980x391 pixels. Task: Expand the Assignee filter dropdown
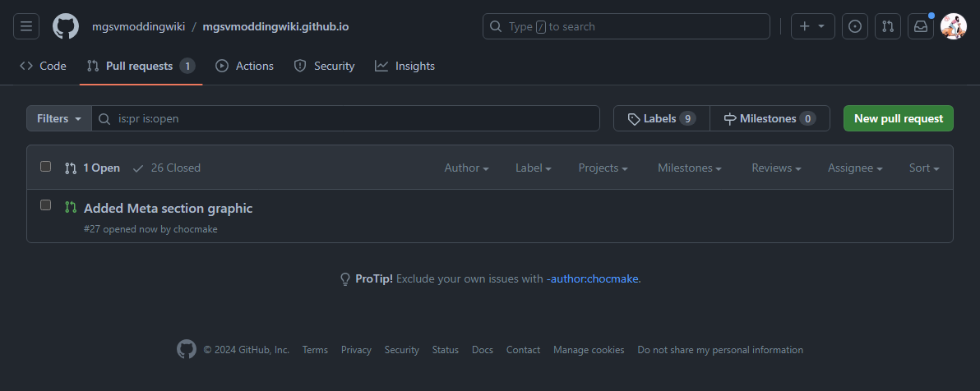click(x=855, y=168)
